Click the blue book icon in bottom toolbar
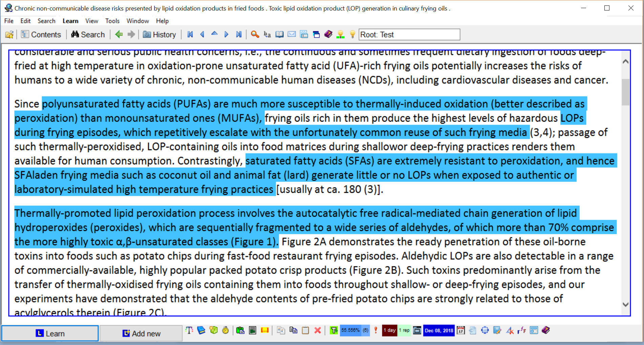 (201, 330)
